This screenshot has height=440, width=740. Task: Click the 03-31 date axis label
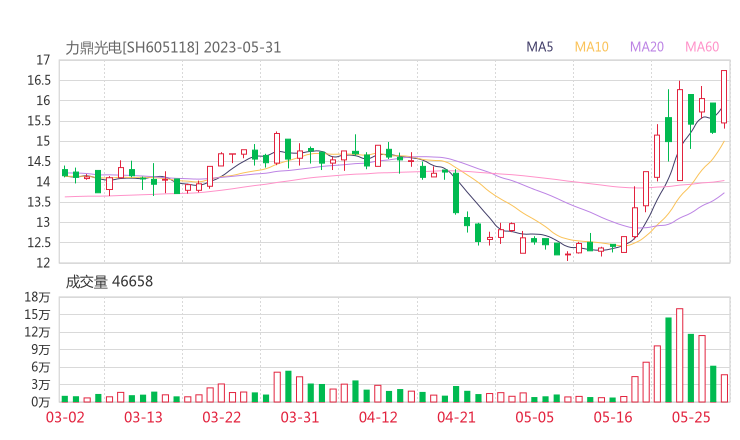tap(300, 417)
